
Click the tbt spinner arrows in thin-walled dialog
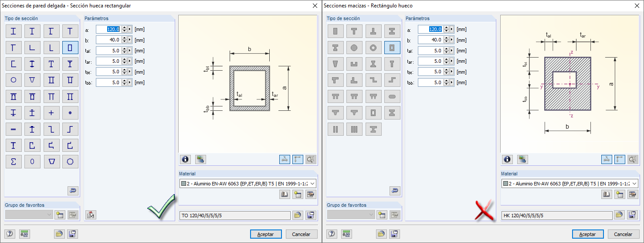click(x=124, y=72)
